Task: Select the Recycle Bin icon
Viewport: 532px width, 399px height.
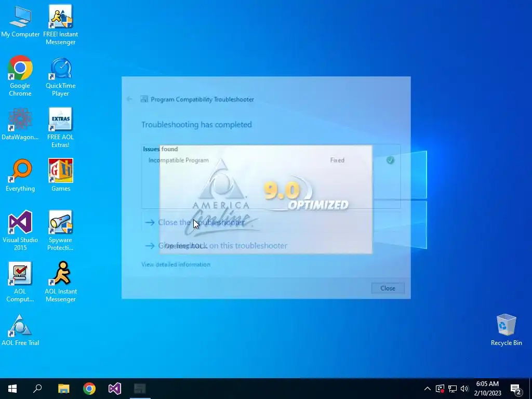Action: coord(506,330)
